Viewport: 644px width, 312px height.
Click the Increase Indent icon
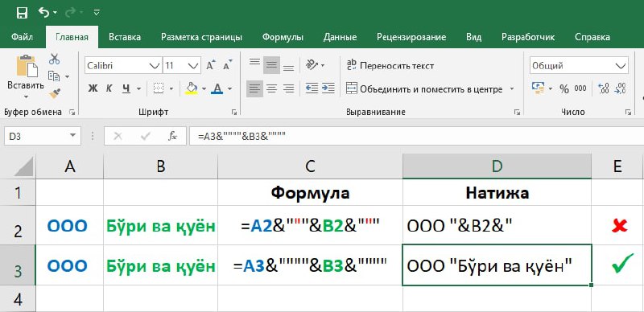[328, 88]
